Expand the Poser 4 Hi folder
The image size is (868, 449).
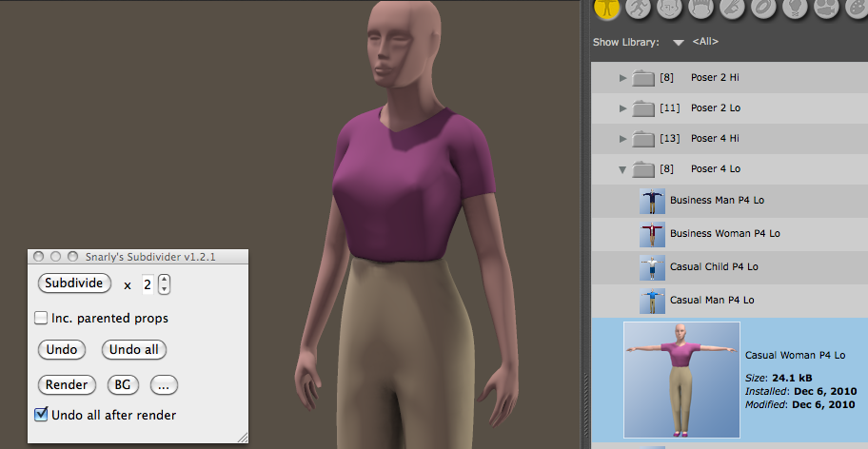[x=622, y=139]
